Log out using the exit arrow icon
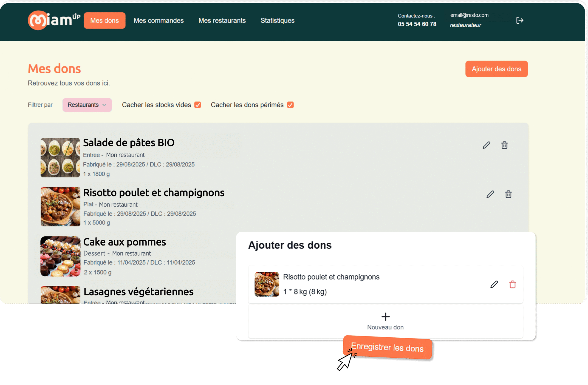The image size is (588, 385). (x=520, y=20)
